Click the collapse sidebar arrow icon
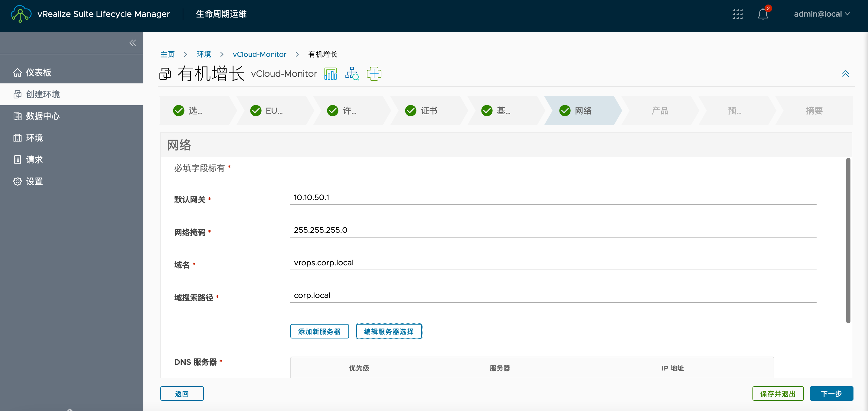Image resolution: width=868 pixels, height=411 pixels. [132, 43]
